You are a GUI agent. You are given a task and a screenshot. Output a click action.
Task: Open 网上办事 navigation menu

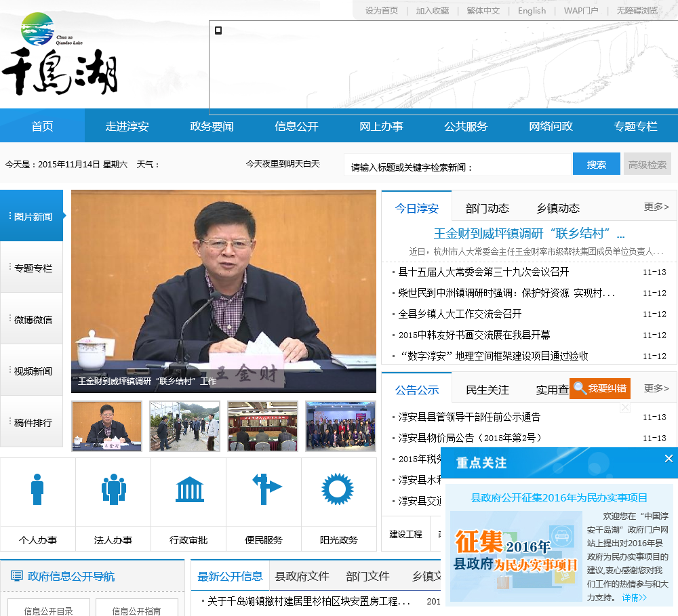coord(381,126)
